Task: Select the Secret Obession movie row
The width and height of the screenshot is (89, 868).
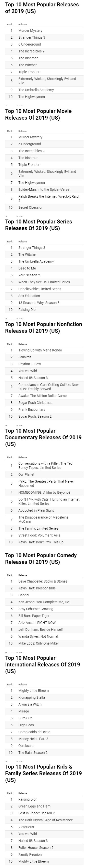Action: (44, 207)
